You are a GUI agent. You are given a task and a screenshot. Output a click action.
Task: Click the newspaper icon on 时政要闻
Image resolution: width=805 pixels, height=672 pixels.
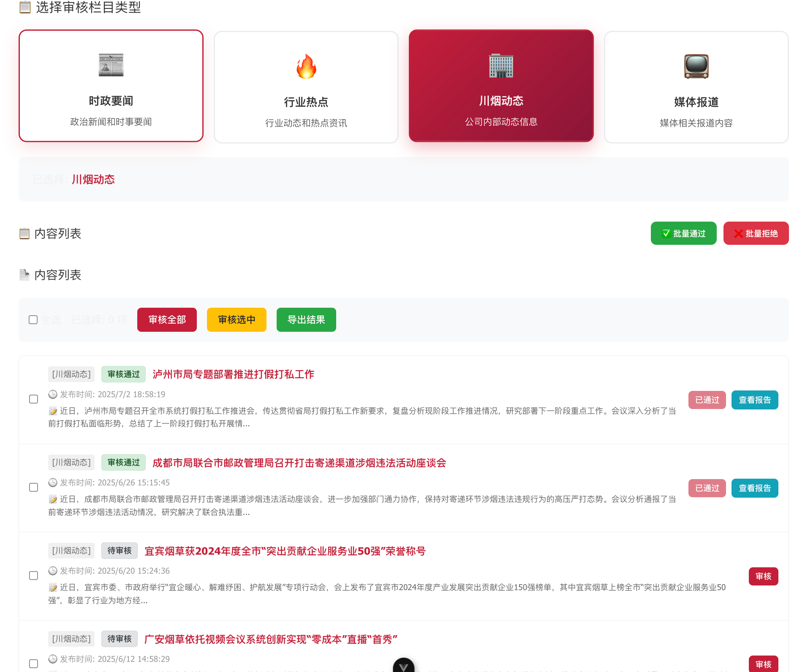tap(111, 65)
